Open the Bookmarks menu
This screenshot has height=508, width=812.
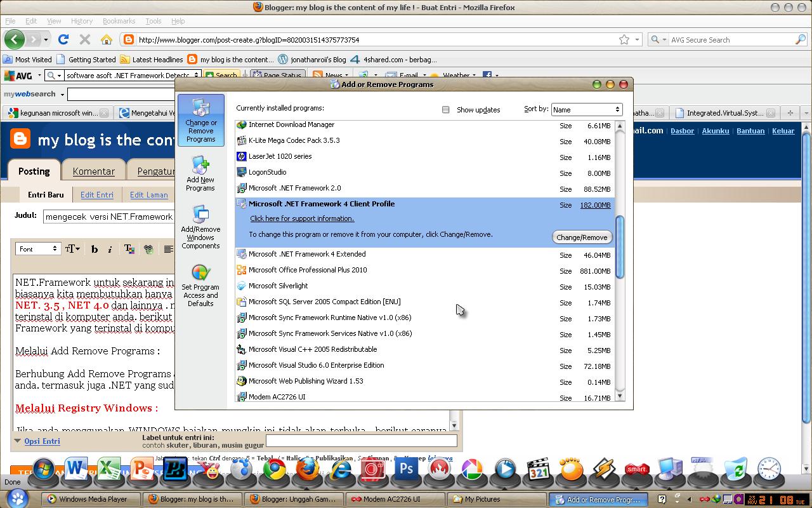119,21
